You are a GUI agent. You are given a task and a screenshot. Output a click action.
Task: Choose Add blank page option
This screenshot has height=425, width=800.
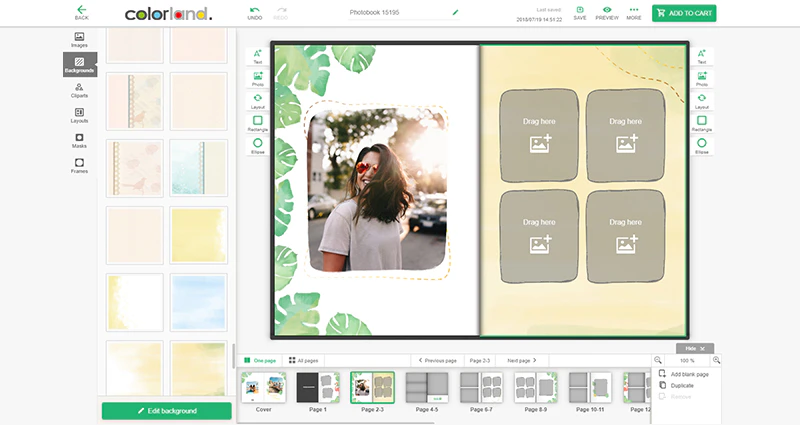684,374
